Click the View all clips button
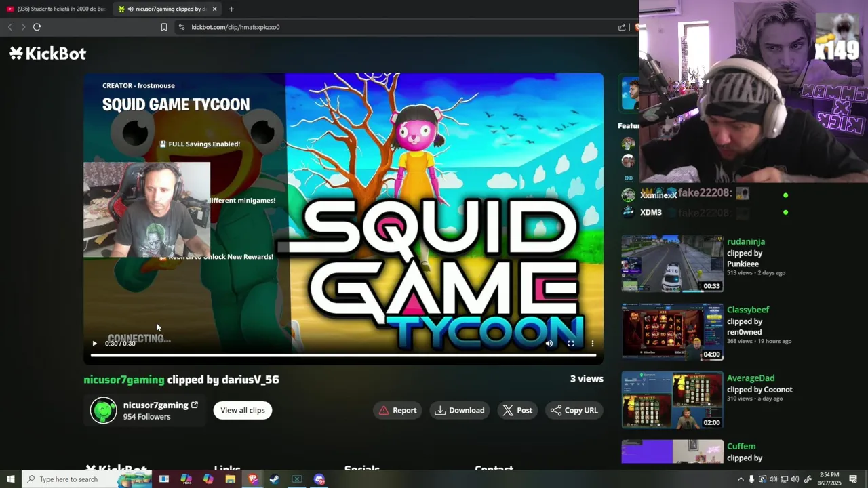868x488 pixels. pos(243,410)
